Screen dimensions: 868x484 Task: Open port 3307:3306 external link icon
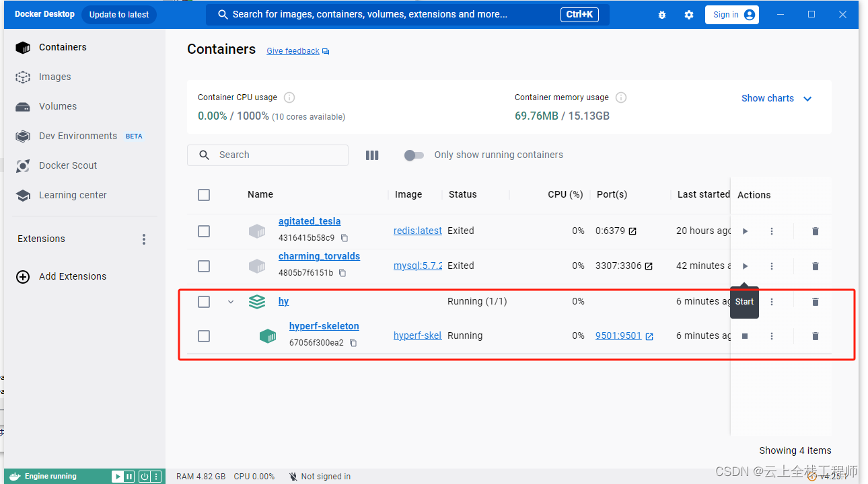tap(649, 266)
